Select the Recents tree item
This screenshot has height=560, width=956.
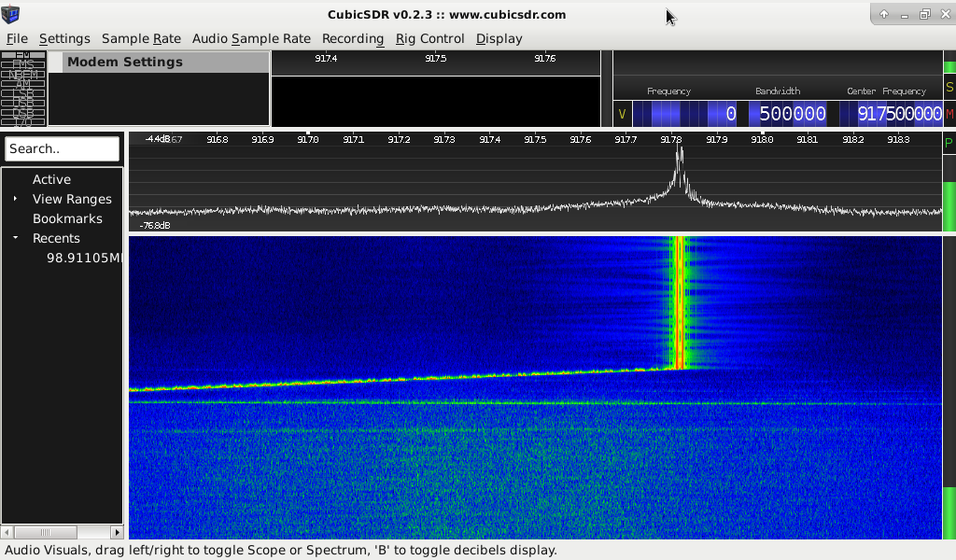point(56,238)
